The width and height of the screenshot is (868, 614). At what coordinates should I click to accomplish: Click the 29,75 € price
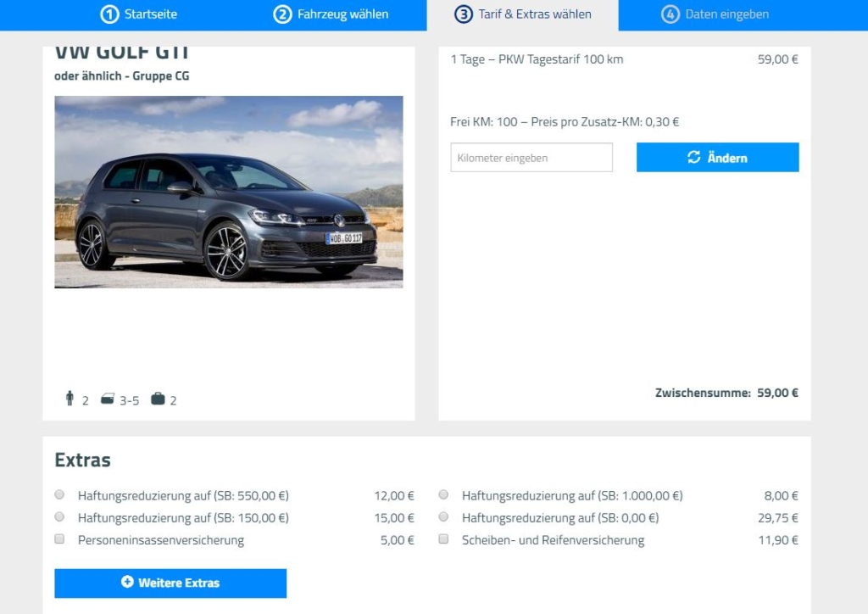click(778, 518)
